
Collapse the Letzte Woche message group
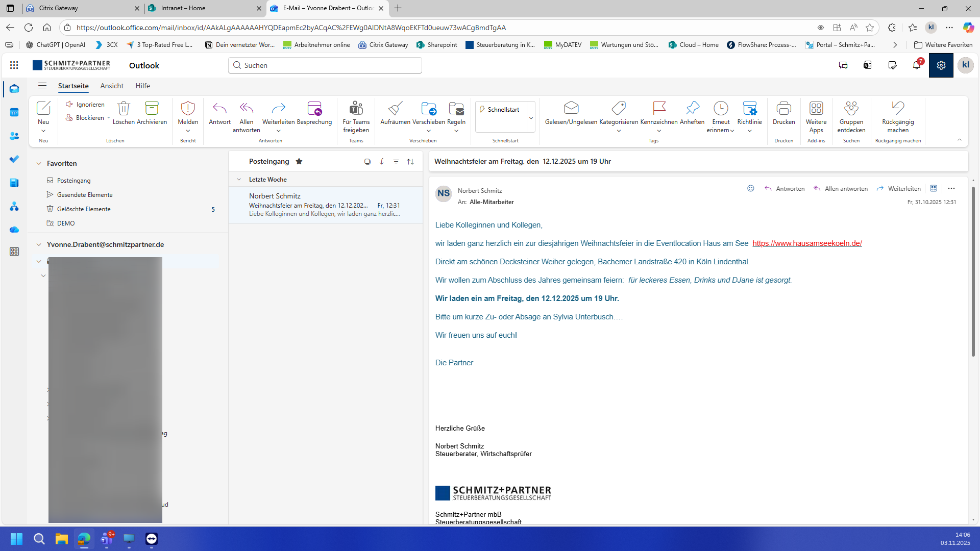pyautogui.click(x=238, y=180)
